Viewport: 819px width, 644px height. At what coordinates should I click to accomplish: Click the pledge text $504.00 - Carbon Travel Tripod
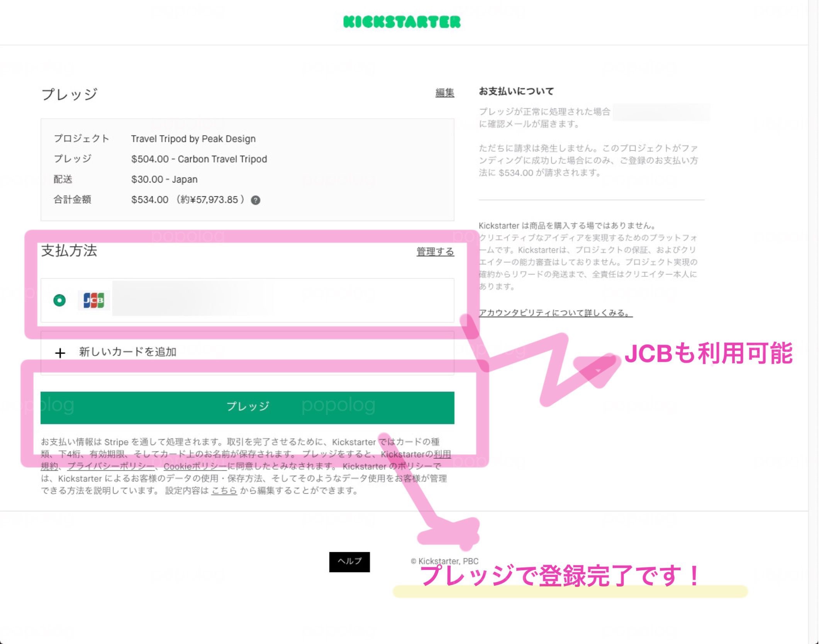tap(199, 159)
